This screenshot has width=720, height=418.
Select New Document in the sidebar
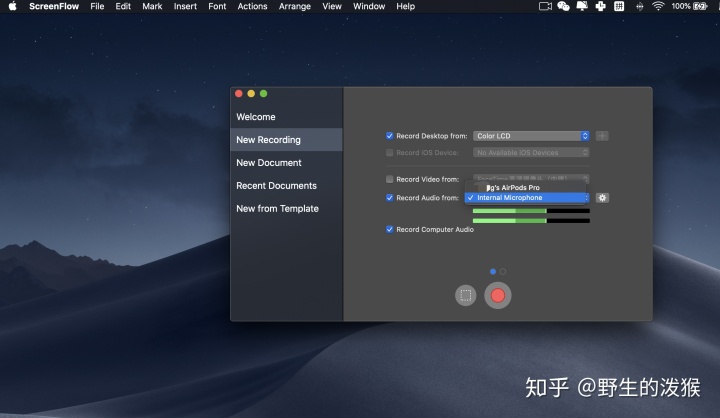pos(287,163)
